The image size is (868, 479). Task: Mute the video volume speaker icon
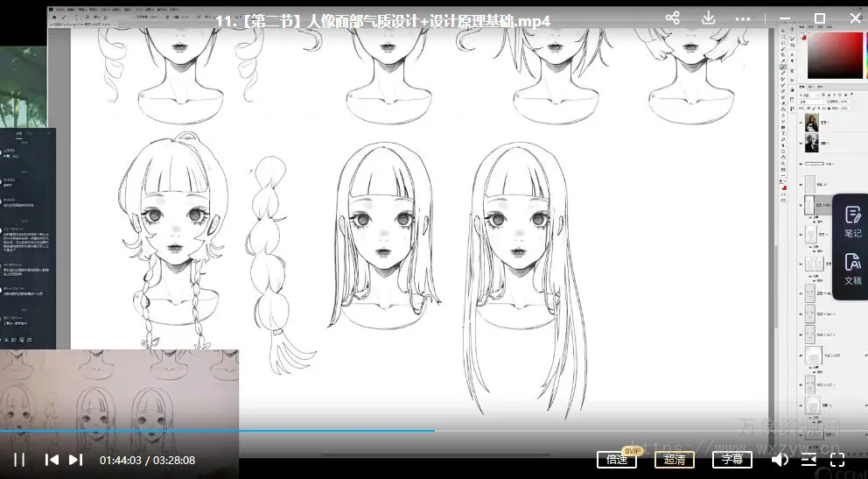pyautogui.click(x=779, y=460)
